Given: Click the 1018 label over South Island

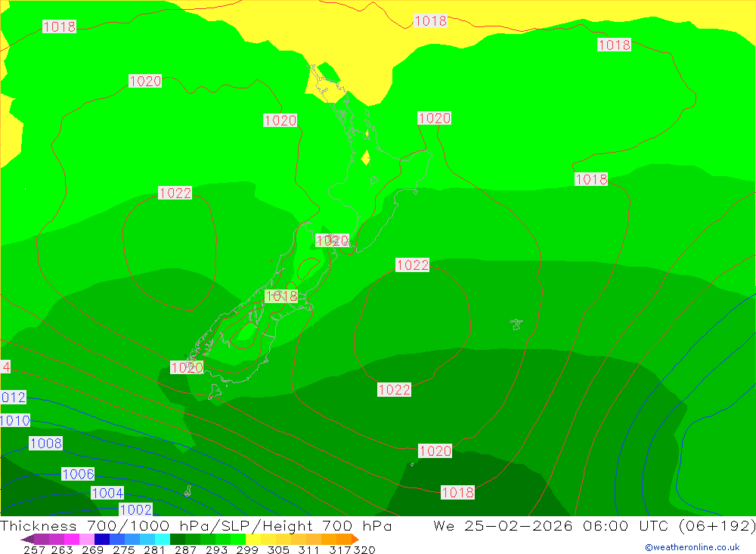Looking at the screenshot, I should (281, 296).
